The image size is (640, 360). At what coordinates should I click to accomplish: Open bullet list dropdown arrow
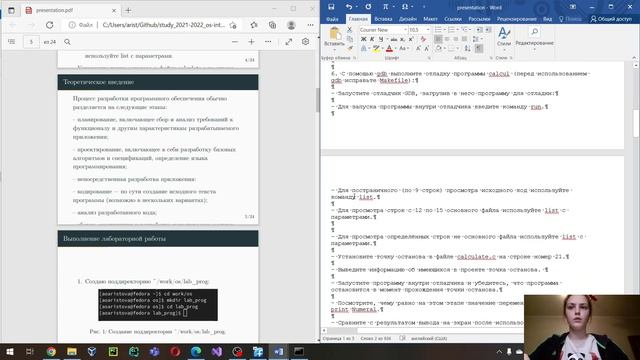click(444, 30)
